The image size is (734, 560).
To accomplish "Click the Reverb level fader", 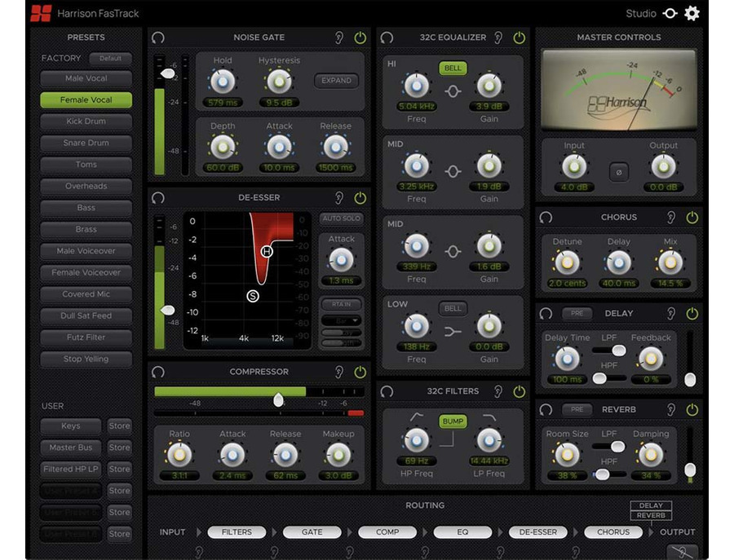I will pyautogui.click(x=690, y=470).
